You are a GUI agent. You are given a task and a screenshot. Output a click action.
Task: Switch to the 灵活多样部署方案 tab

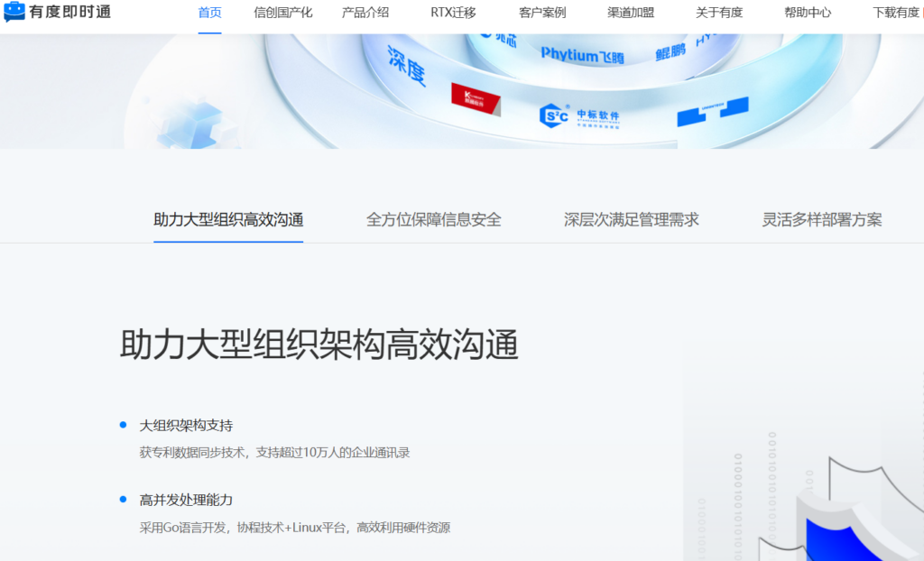822,219
